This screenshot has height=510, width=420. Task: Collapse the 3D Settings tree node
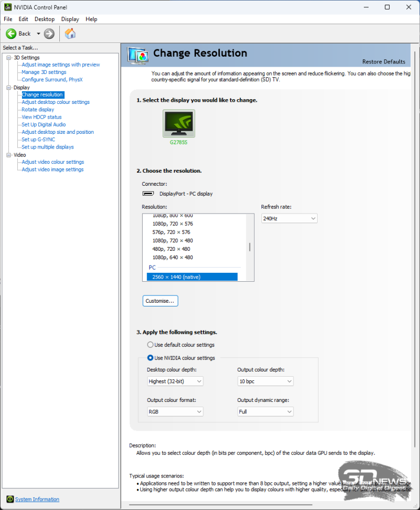click(x=8, y=58)
